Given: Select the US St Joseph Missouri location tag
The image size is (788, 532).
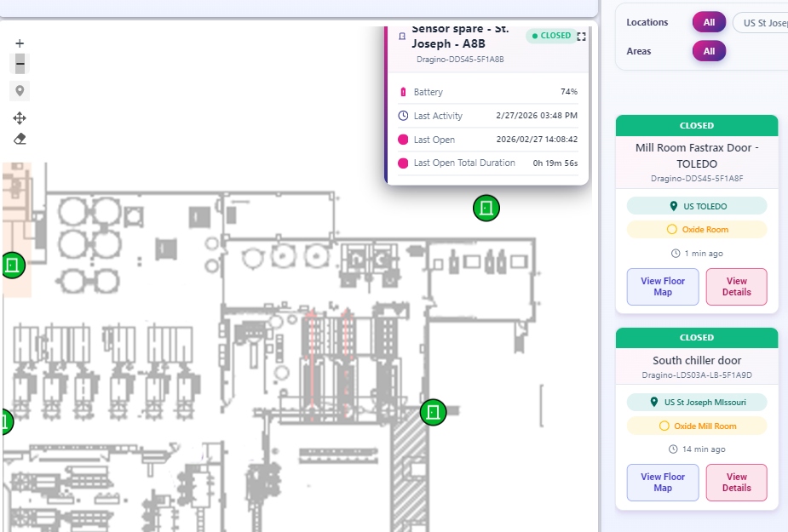Looking at the screenshot, I should 696,401.
